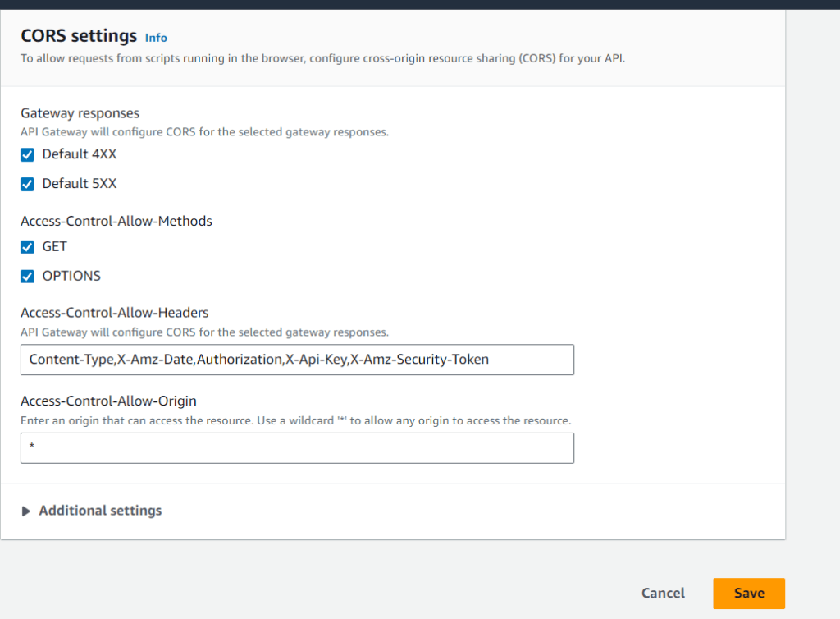Disable the OPTIONS method checkbox
840x619 pixels.
pos(28,276)
